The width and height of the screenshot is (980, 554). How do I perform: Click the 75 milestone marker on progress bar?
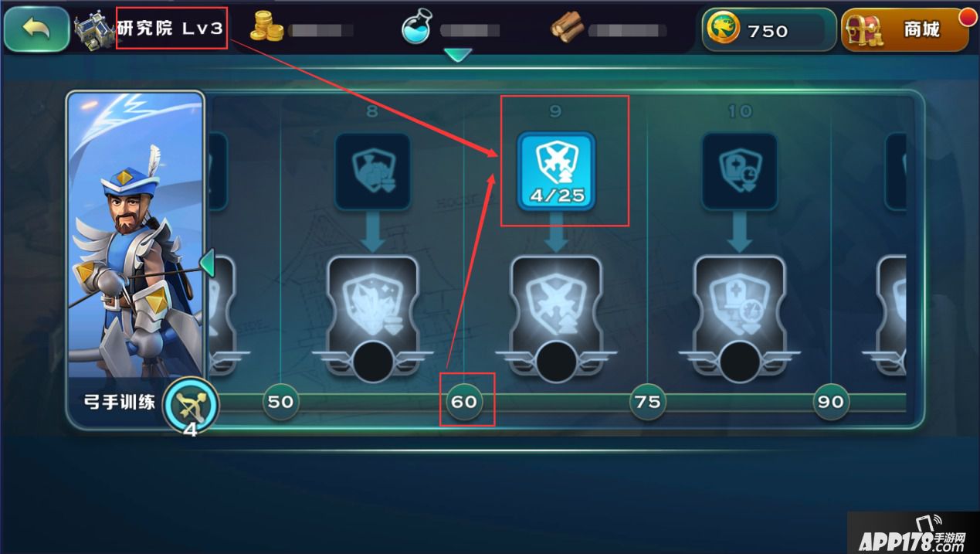[647, 402]
